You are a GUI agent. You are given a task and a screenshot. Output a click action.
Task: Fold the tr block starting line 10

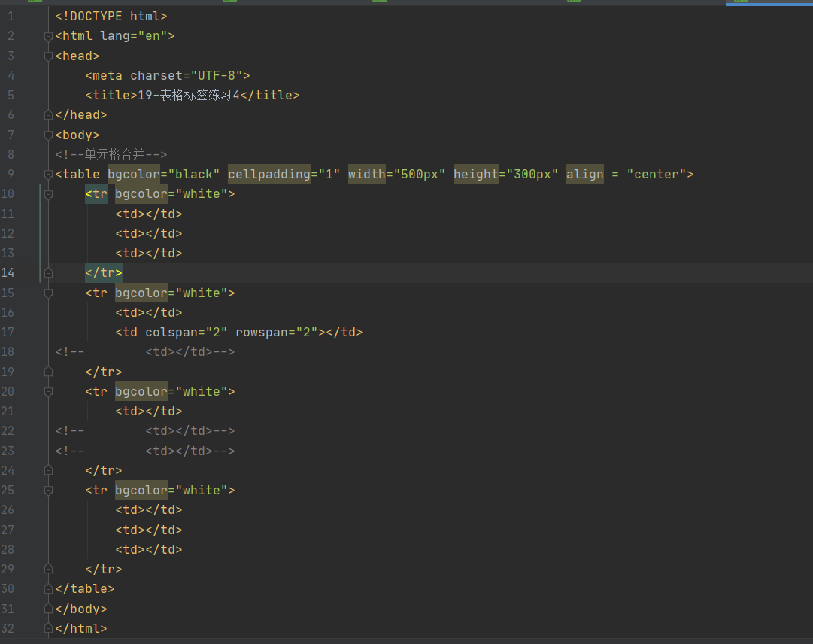pyautogui.click(x=48, y=194)
